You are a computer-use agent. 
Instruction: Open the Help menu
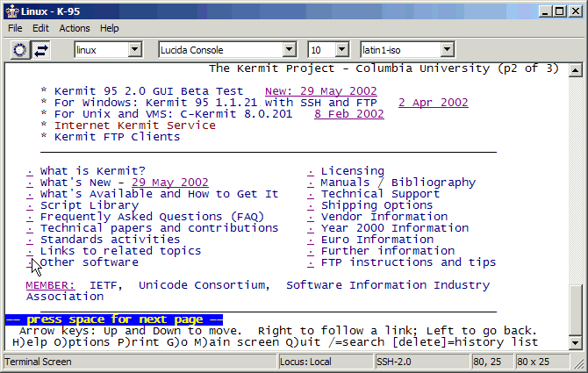pyautogui.click(x=109, y=28)
